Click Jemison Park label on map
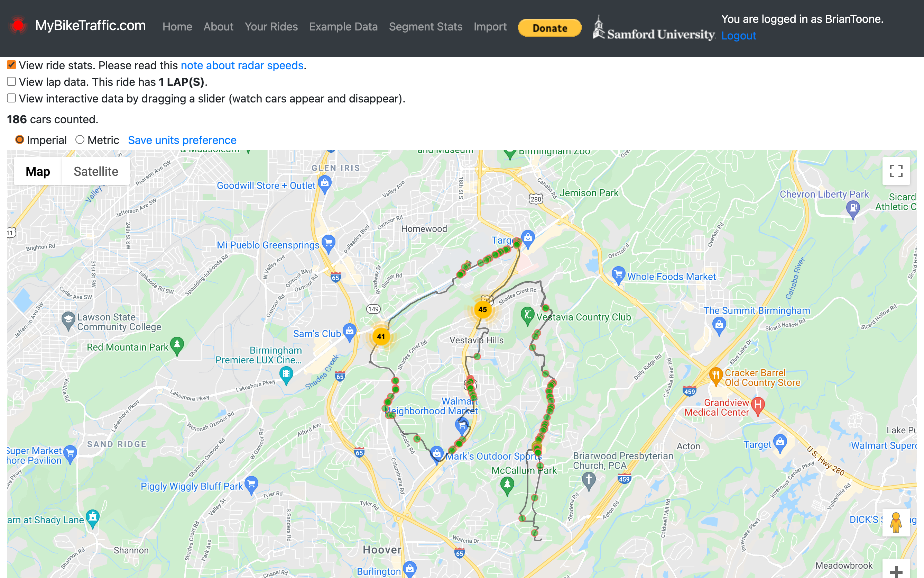Image resolution: width=924 pixels, height=578 pixels. [589, 193]
